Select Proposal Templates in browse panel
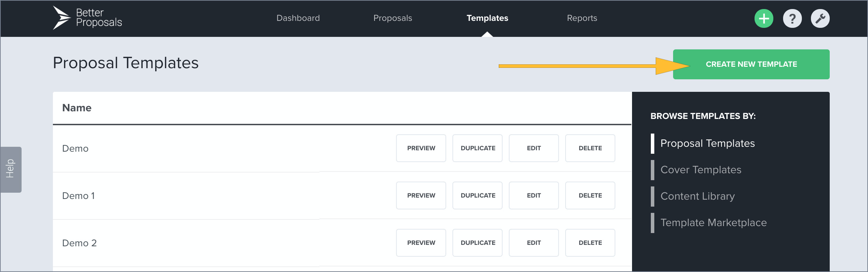Image resolution: width=868 pixels, height=272 pixels. tap(707, 143)
